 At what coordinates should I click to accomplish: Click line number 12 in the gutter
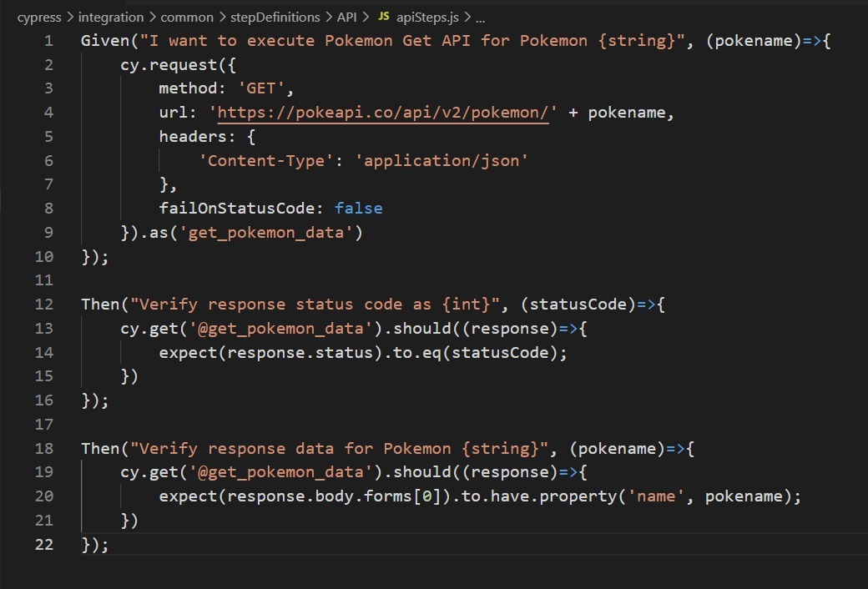coord(44,304)
